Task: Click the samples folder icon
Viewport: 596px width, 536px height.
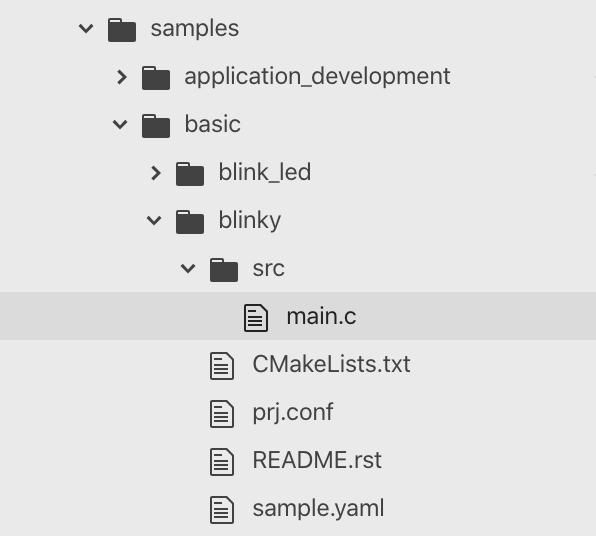Action: pyautogui.click(x=122, y=30)
